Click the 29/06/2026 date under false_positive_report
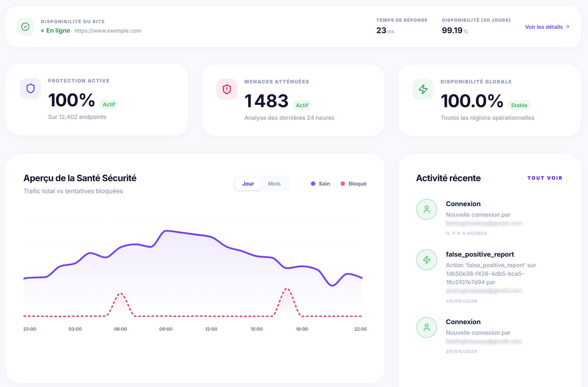Viewport: 588px width, 387px height. coord(461,301)
